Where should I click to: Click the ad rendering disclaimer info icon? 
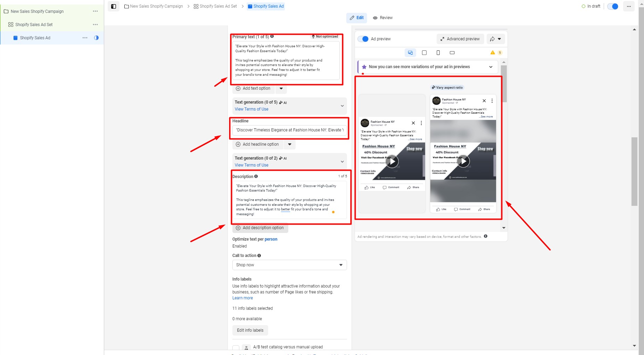486,236
